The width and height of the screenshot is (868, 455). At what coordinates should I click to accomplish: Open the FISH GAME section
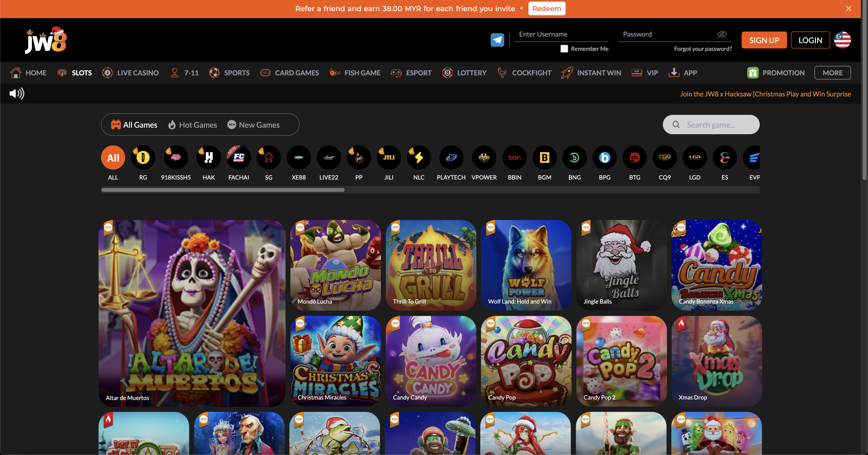point(355,73)
